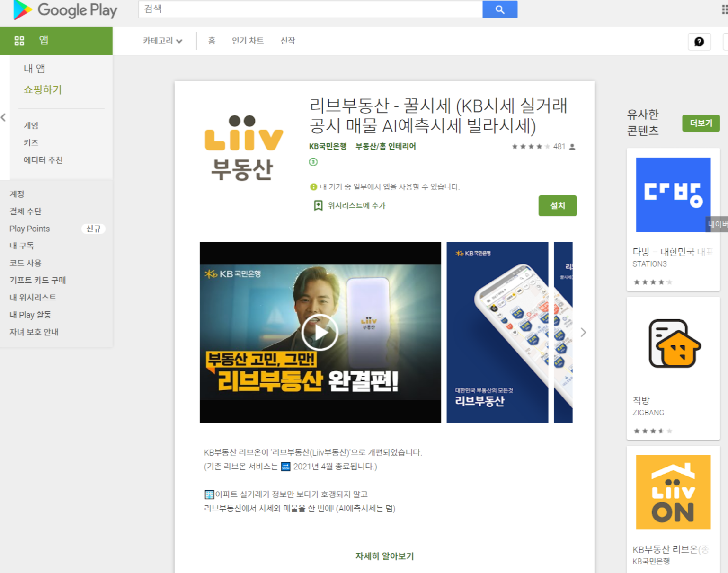Click the reviewer count person icon
The width and height of the screenshot is (728, 573).
[572, 147]
